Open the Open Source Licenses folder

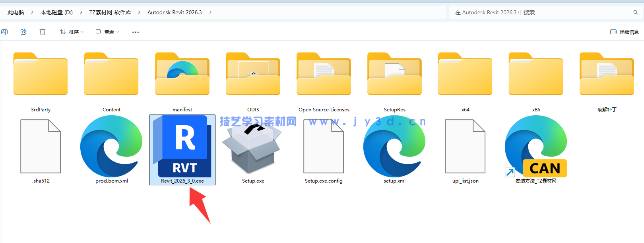click(x=324, y=74)
